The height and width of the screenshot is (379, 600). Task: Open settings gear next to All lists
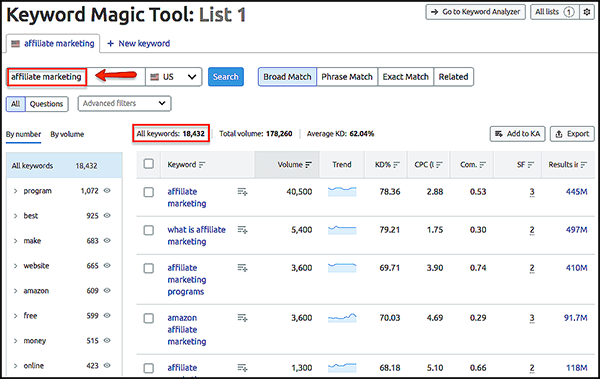point(587,12)
